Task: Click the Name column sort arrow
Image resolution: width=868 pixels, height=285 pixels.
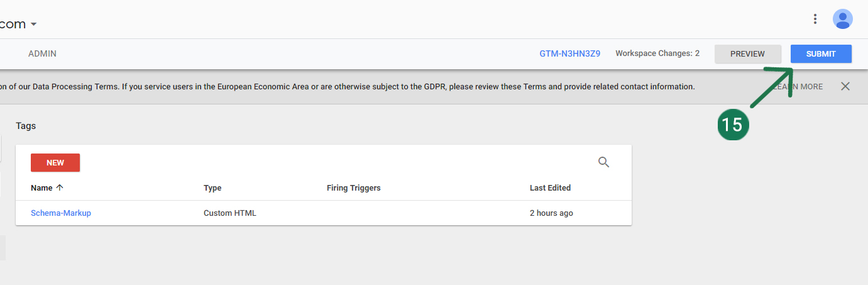Action: 60,187
